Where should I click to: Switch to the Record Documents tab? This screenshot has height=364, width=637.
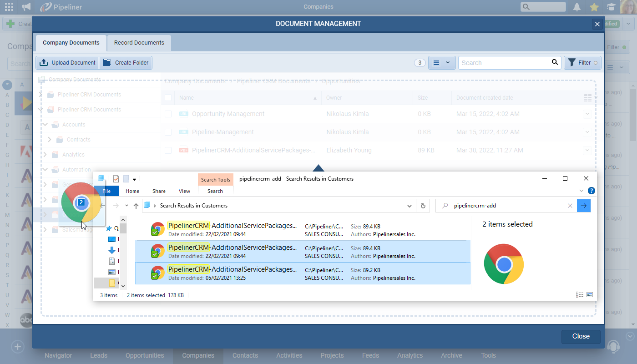pyautogui.click(x=139, y=43)
